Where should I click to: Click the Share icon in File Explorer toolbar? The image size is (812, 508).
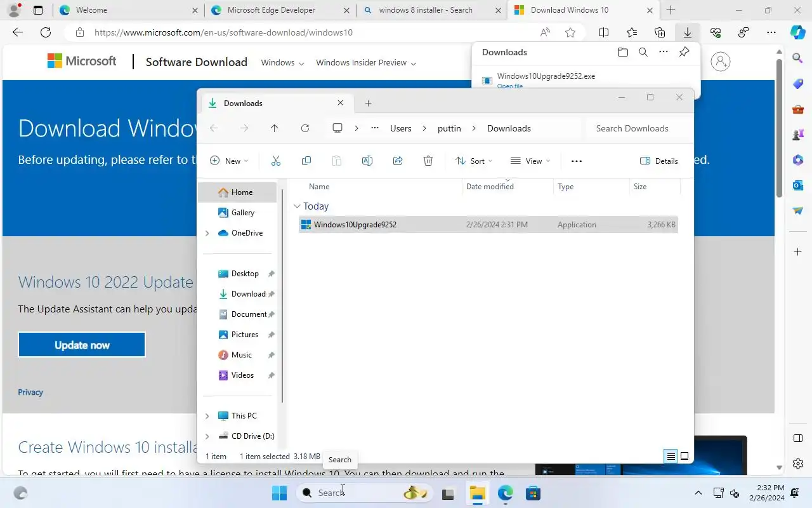pyautogui.click(x=398, y=161)
